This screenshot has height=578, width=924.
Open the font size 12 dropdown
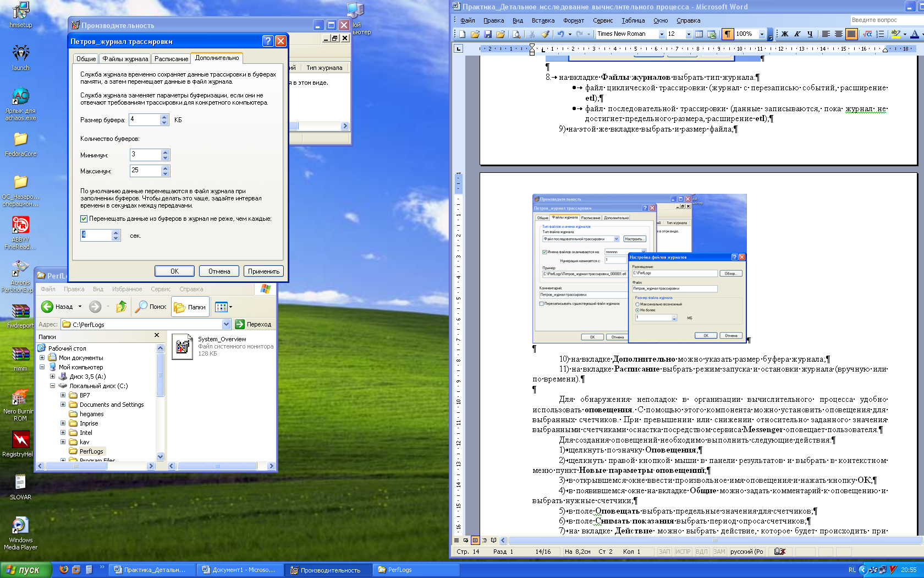click(689, 34)
